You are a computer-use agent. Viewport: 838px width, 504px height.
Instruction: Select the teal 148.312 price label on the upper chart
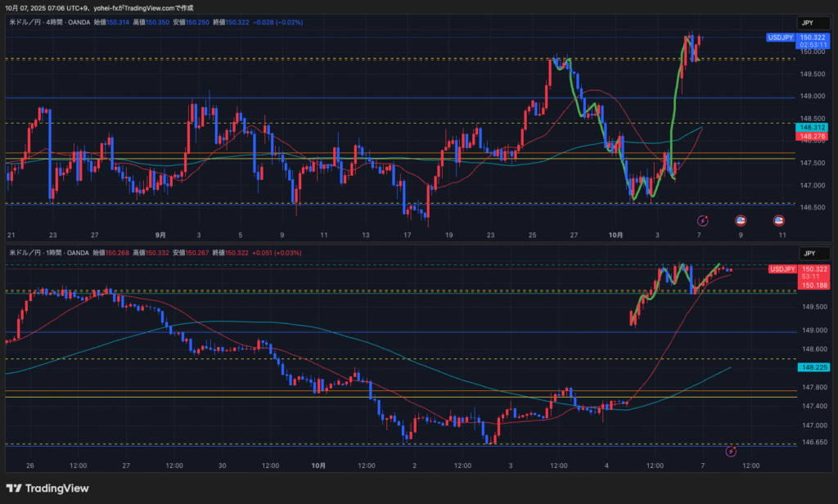coord(811,128)
